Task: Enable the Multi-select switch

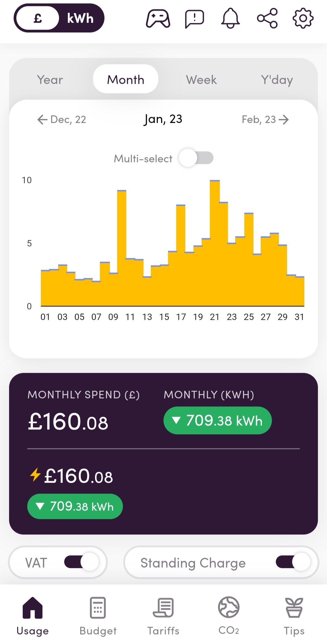Action: point(196,158)
